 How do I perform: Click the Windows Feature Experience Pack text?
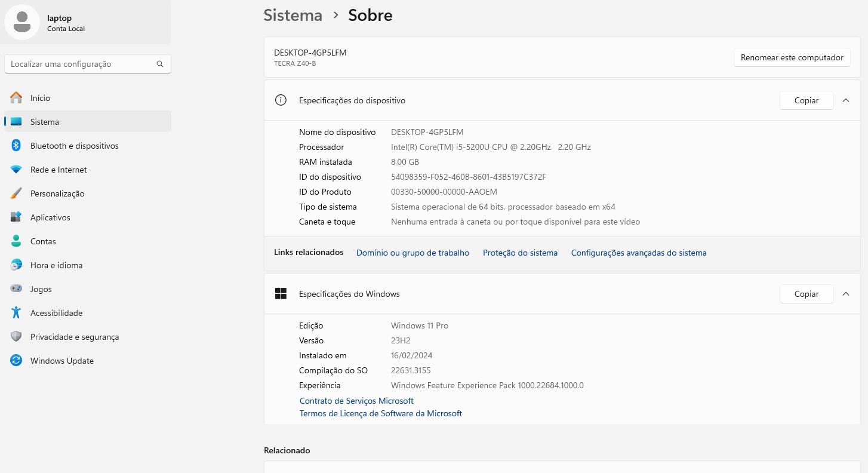click(x=487, y=385)
